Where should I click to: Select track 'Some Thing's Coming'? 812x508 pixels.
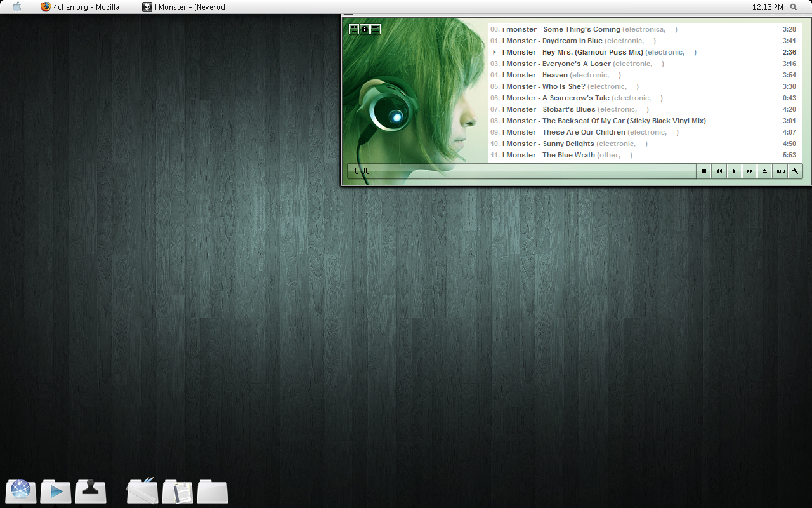(x=645, y=29)
